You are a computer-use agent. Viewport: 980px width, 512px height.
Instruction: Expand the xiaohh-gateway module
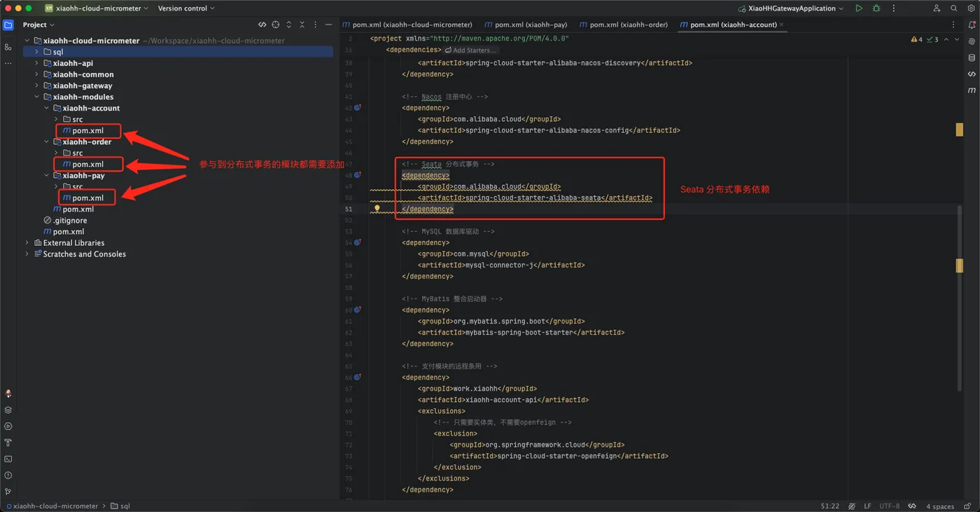[37, 85]
